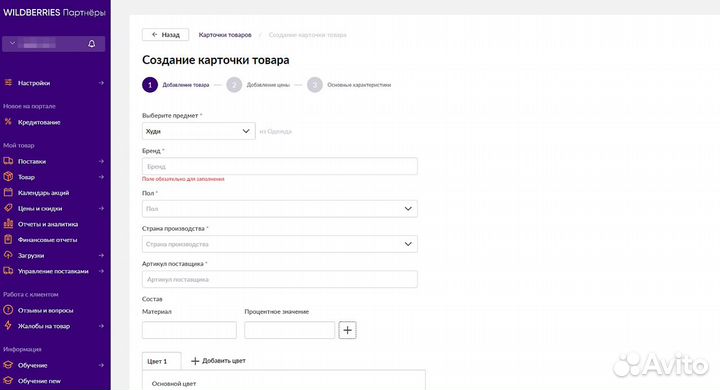This screenshot has height=390, width=720.
Task: Expand Цены и скидки submenu arrow
Action: pos(101,208)
